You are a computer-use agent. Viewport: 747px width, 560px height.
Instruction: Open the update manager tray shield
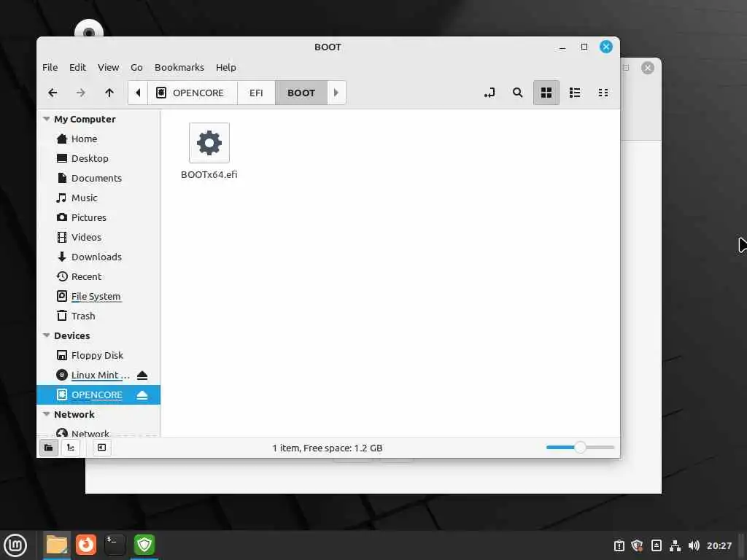point(637,545)
